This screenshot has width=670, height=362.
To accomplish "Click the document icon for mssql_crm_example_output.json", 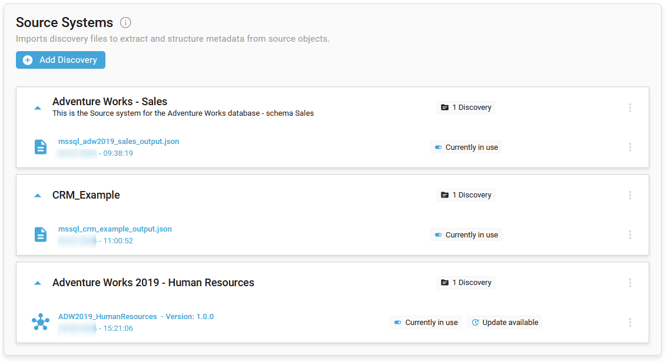I will pyautogui.click(x=41, y=234).
